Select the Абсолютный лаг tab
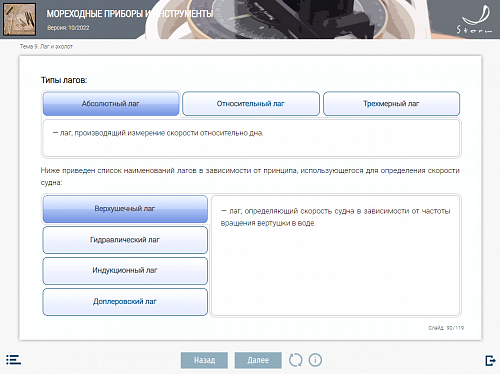This screenshot has width=500, height=374. 111,104
